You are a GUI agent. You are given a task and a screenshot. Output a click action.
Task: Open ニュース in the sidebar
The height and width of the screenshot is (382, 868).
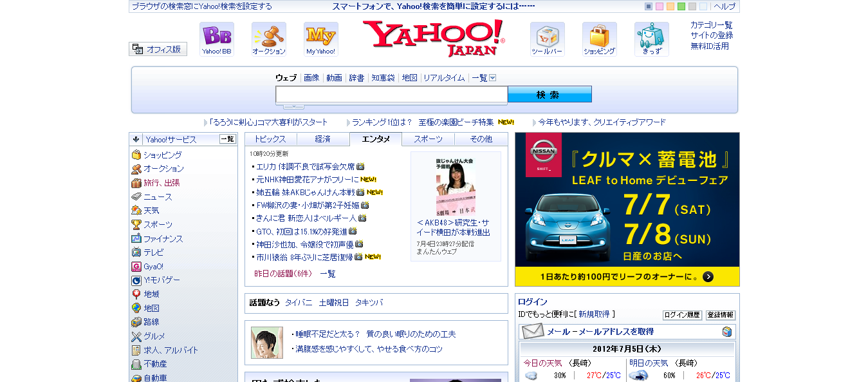[158, 197]
